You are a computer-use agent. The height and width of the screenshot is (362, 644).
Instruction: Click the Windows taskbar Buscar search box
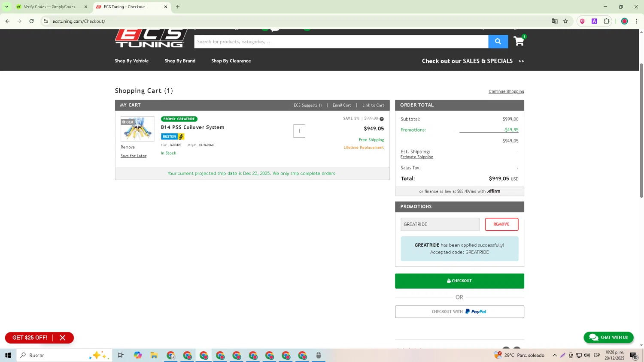(64, 356)
